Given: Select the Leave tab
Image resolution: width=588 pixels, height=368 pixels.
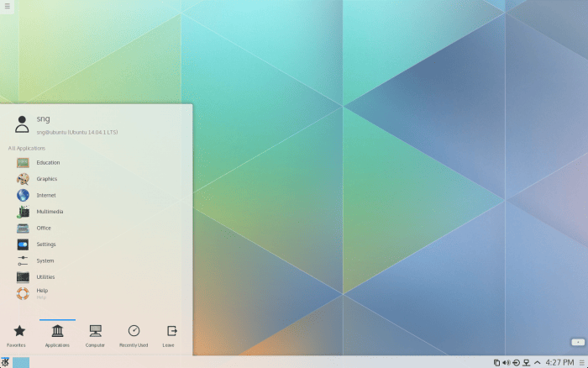Looking at the screenshot, I should [171, 335].
